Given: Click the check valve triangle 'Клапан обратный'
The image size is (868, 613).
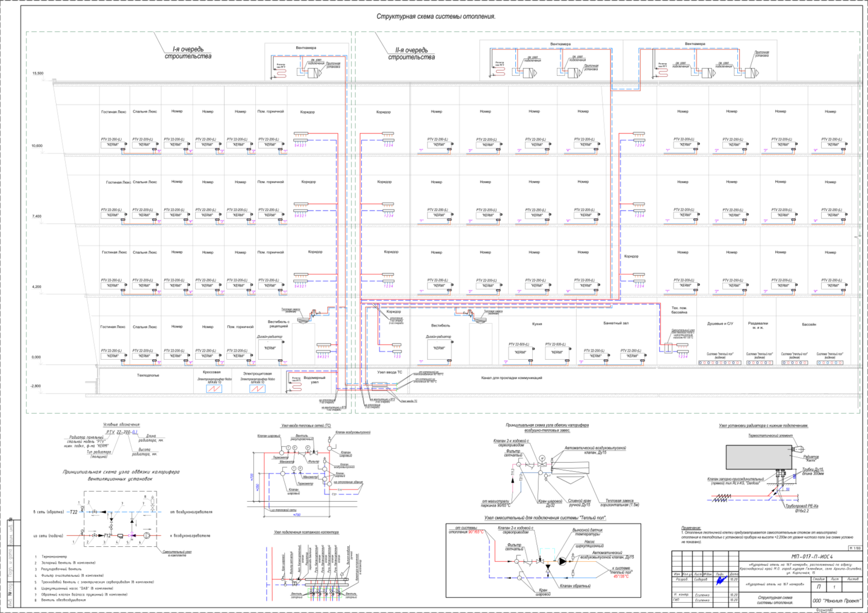Looking at the screenshot, I should [x=548, y=568].
